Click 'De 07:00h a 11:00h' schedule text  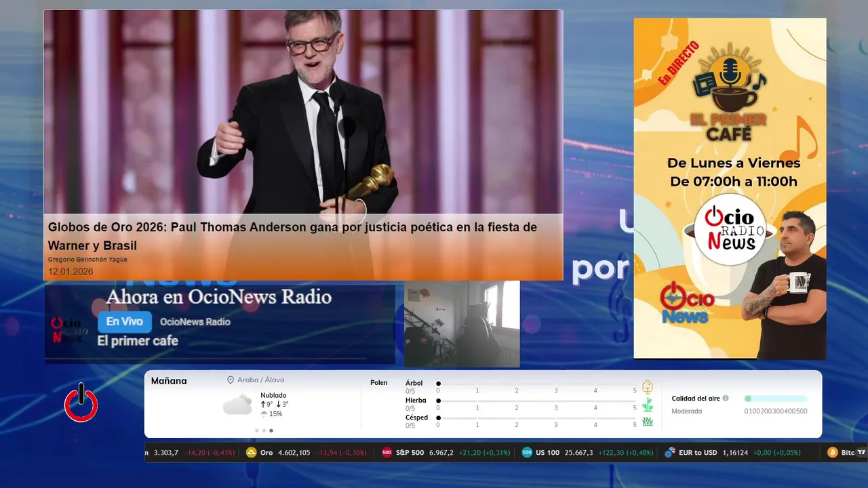point(734,182)
